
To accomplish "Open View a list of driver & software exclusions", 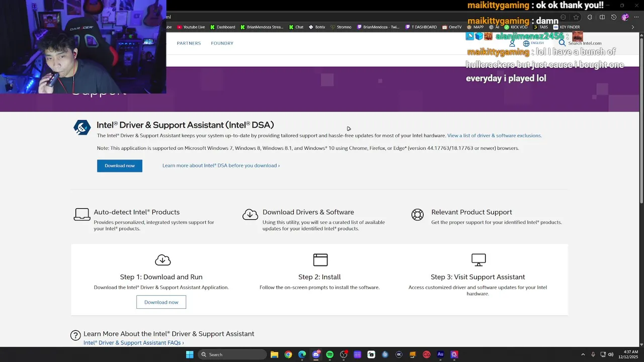I will [x=494, y=136].
